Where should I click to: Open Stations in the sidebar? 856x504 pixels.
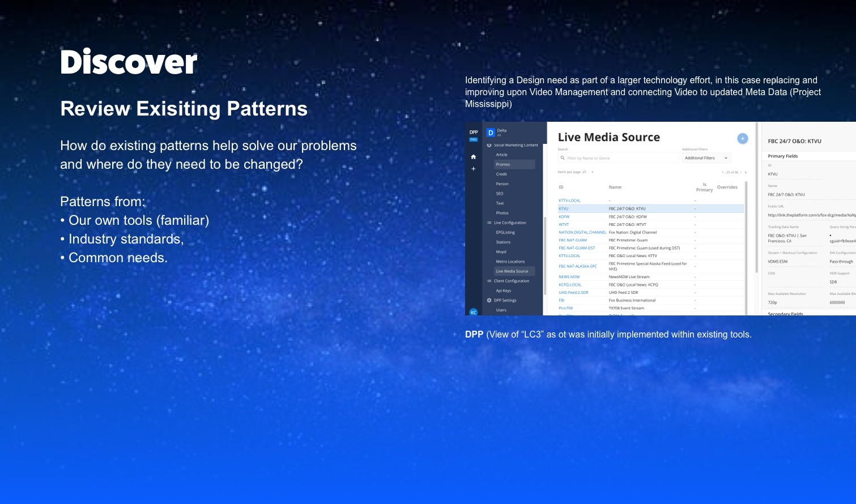click(503, 242)
